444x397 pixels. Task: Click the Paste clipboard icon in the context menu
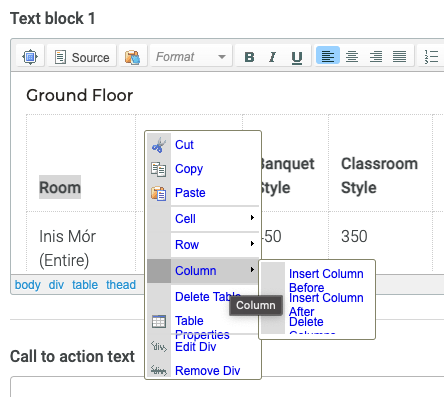(x=159, y=193)
